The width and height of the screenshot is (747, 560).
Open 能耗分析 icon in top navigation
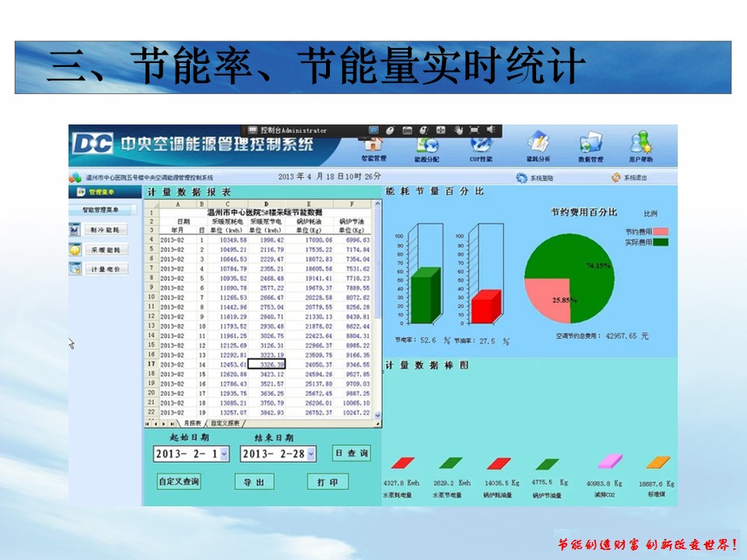click(538, 142)
